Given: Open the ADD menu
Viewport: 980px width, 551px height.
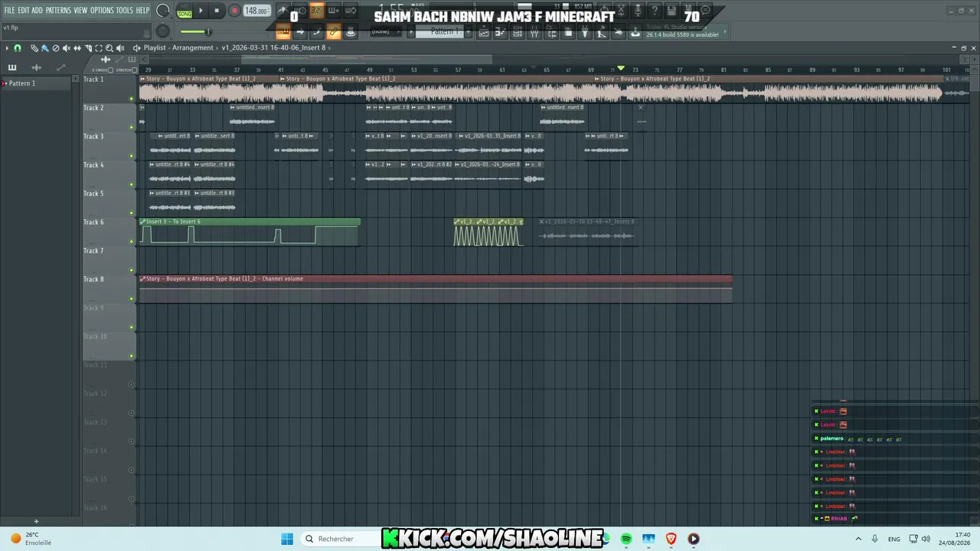Looking at the screenshot, I should tap(37, 11).
